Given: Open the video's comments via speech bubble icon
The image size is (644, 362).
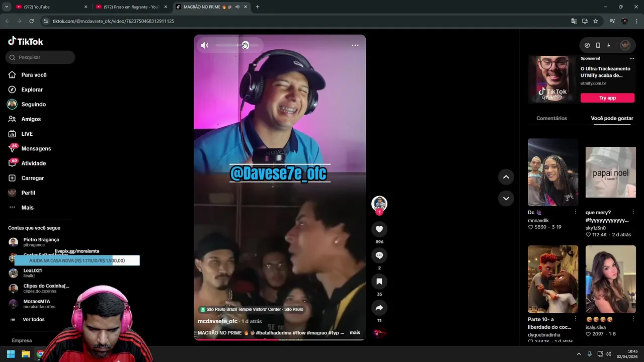Looking at the screenshot, I should pos(379,255).
